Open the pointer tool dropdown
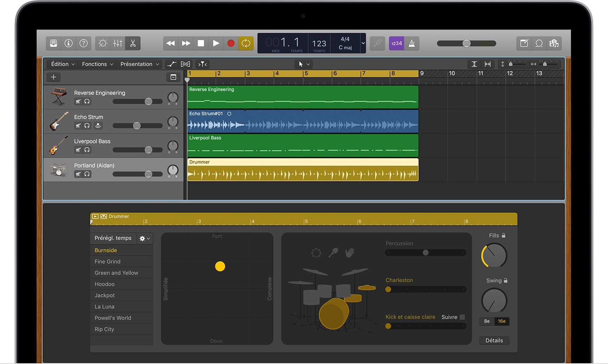The image size is (608, 364). (x=304, y=64)
